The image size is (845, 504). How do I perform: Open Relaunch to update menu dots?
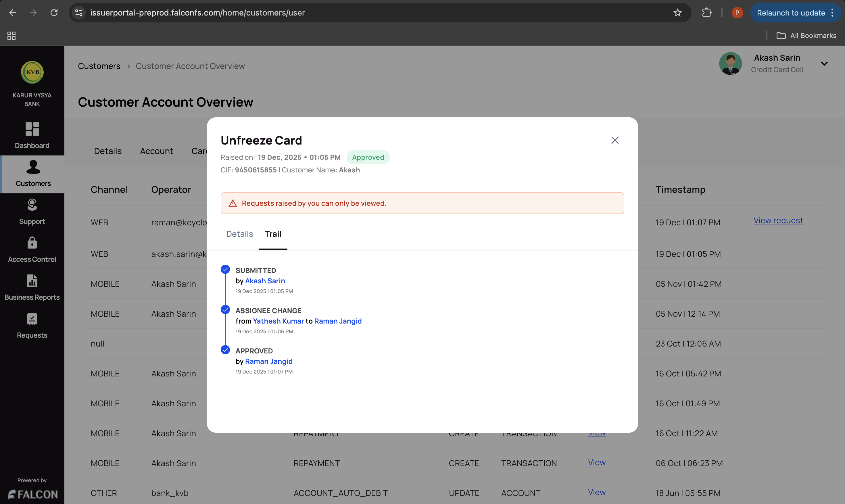832,13
